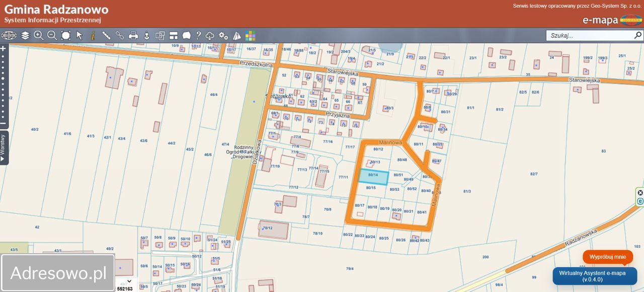Click the search magnifier button
Image resolution: width=644 pixels, height=292 pixels.
coord(638,35)
